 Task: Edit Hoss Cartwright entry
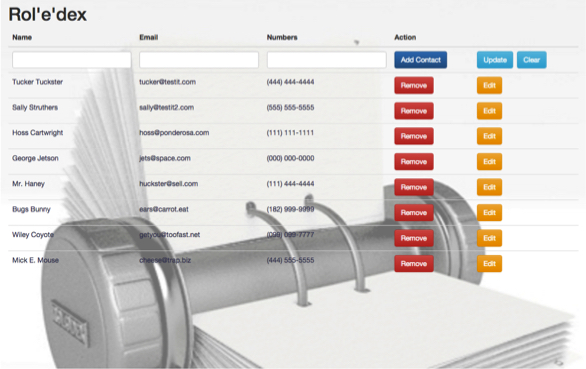click(x=489, y=136)
